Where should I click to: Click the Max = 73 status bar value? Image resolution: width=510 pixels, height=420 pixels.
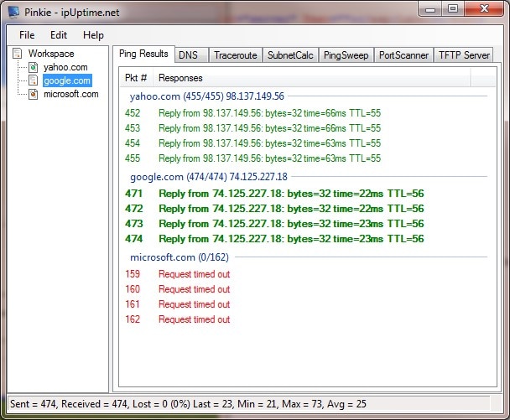point(302,404)
